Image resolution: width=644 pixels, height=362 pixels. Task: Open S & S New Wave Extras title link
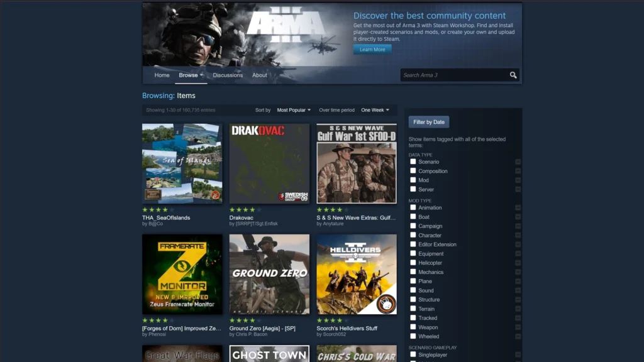tap(356, 217)
